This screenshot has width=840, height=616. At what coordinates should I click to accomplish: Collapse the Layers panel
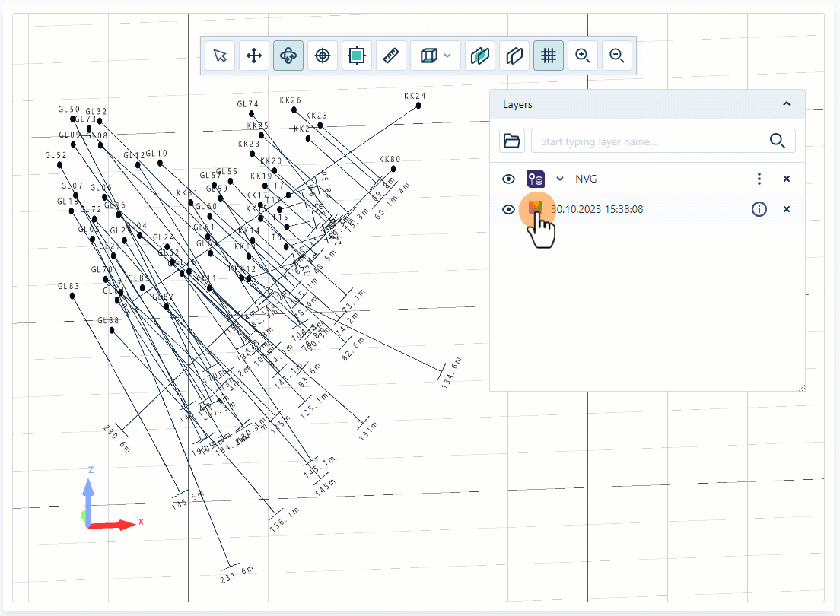click(787, 104)
